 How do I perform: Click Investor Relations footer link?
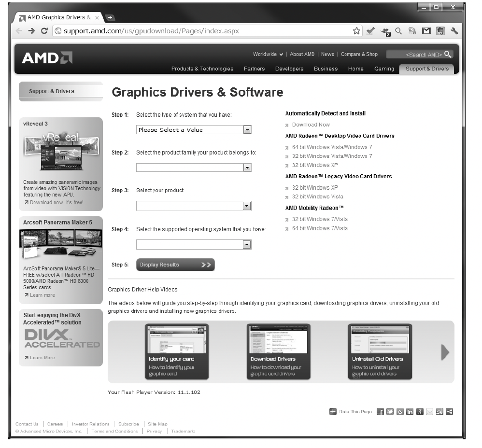[x=91, y=424]
